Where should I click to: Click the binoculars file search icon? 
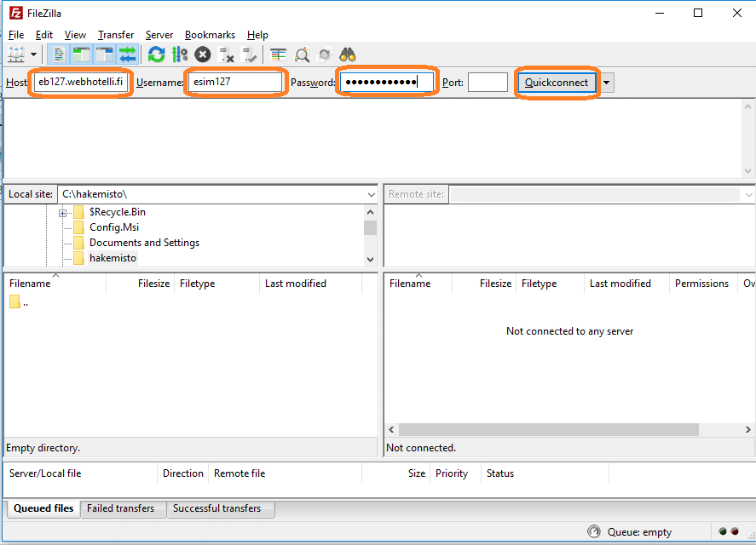pyautogui.click(x=347, y=54)
